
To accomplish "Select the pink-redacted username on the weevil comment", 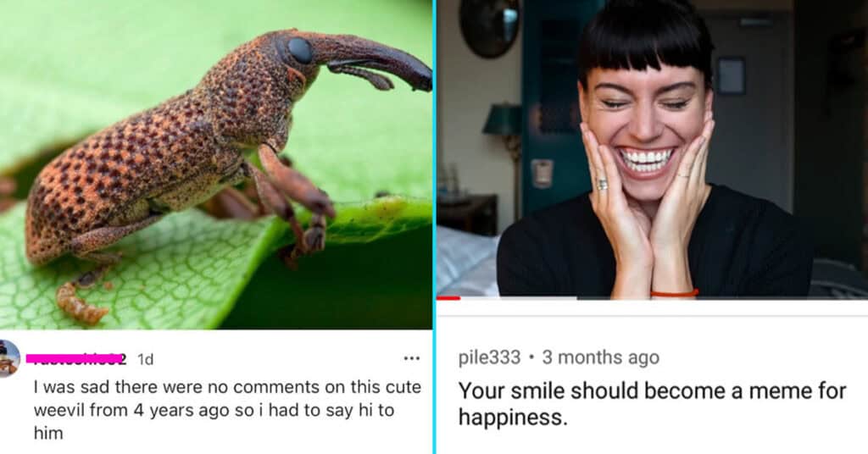I will tap(75, 359).
